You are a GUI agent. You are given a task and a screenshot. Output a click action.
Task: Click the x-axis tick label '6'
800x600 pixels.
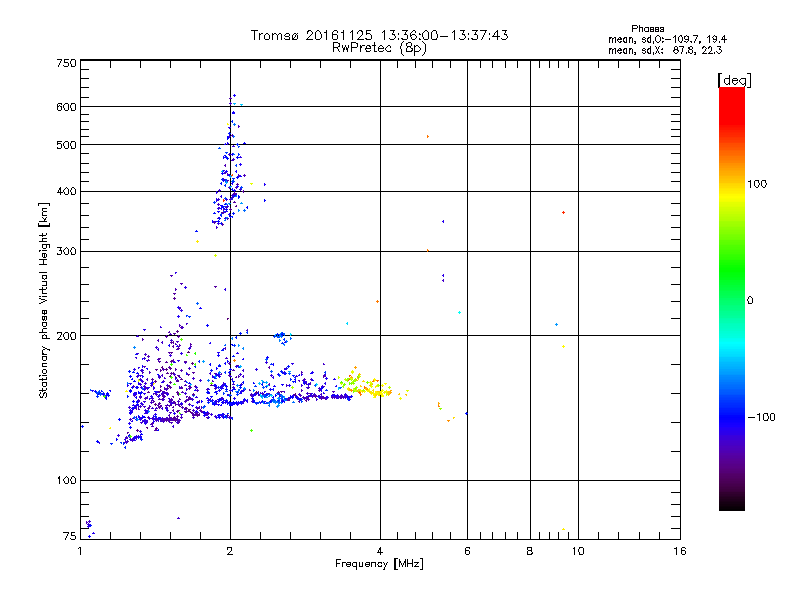point(467,551)
